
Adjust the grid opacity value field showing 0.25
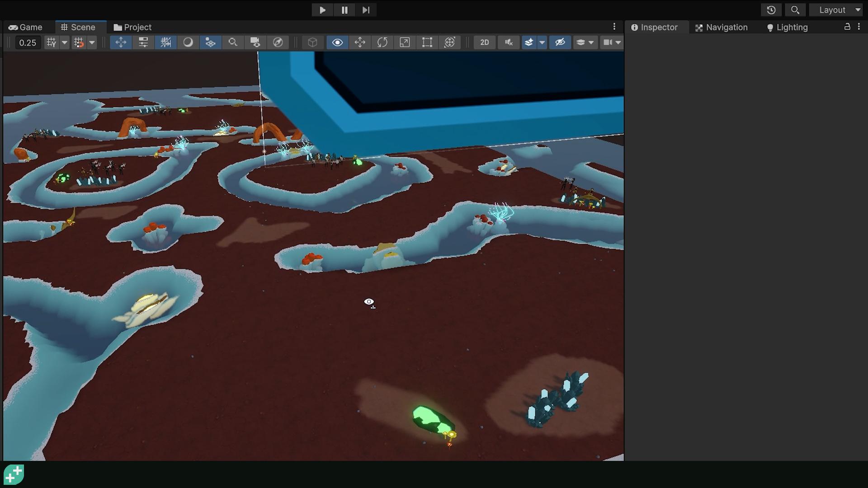[x=28, y=42]
